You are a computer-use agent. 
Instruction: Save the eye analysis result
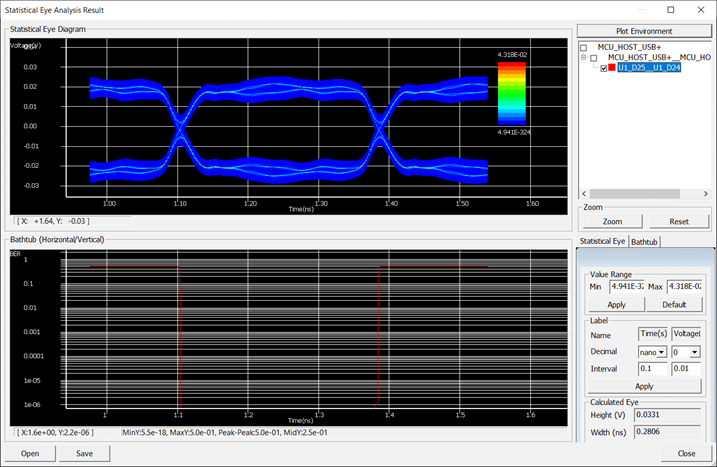(x=83, y=453)
